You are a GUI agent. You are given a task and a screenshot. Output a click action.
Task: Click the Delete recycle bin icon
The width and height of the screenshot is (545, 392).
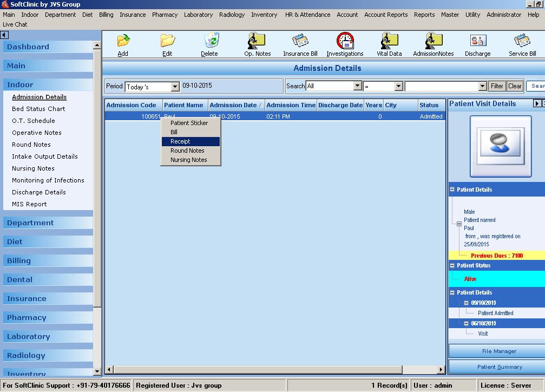[209, 41]
